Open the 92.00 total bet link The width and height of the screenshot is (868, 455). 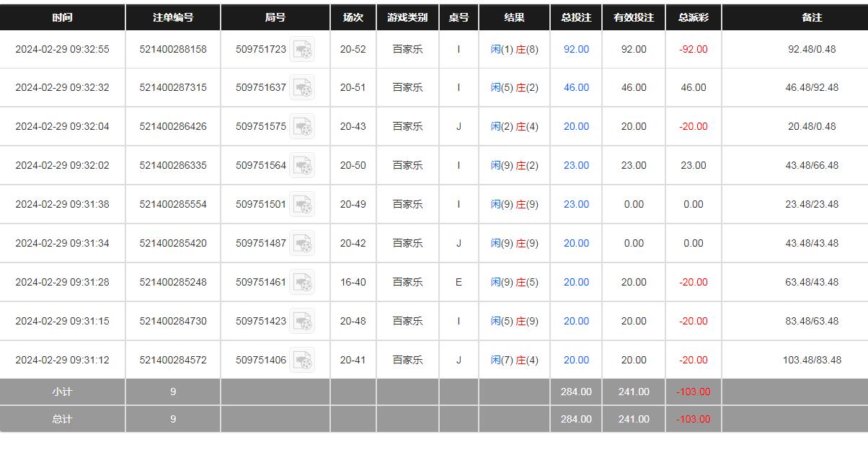576,49
